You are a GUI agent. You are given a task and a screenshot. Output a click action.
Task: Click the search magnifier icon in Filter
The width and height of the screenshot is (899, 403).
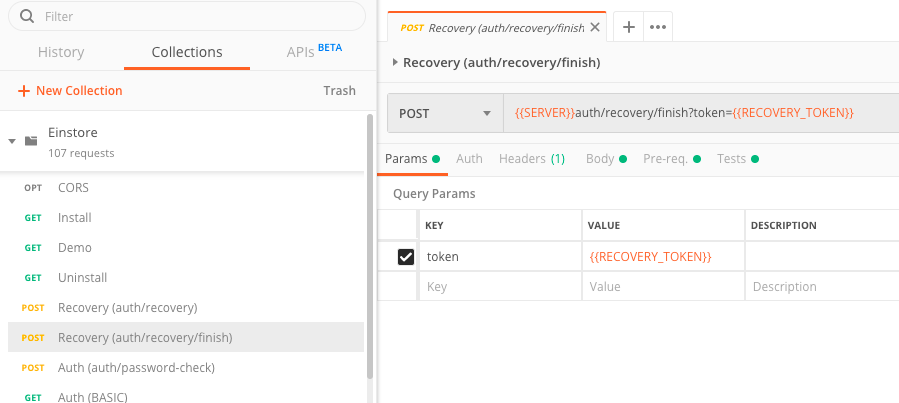click(x=27, y=16)
